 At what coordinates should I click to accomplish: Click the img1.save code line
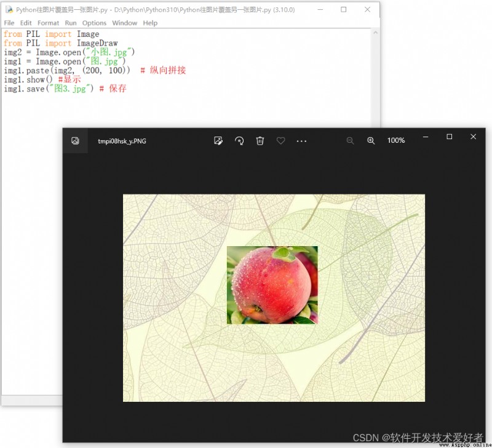pos(65,89)
